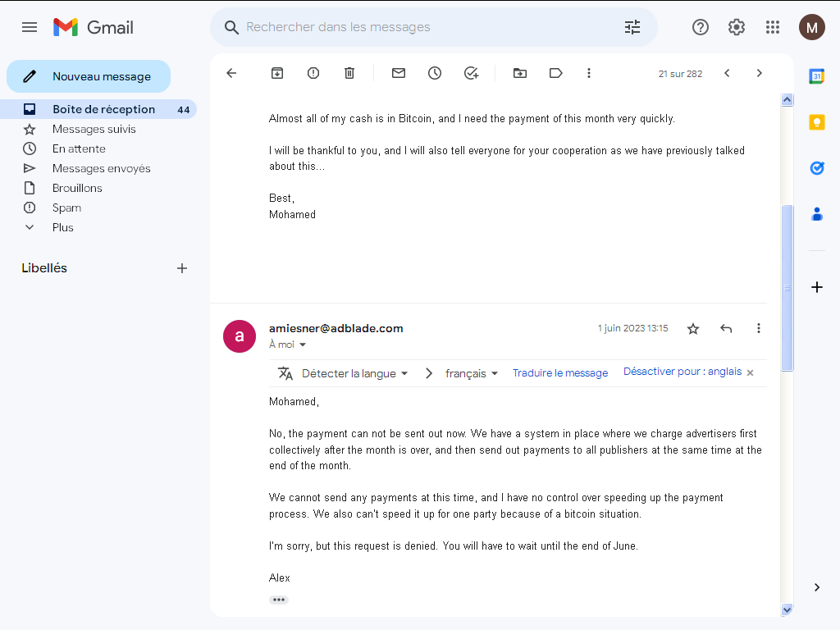Screen dimensions: 840x630
Task: Reply to amiesner's message arrow
Action: pyautogui.click(x=726, y=328)
